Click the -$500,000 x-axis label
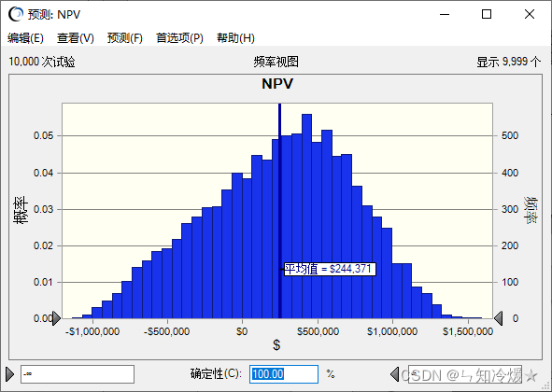The image size is (552, 392). click(x=166, y=331)
